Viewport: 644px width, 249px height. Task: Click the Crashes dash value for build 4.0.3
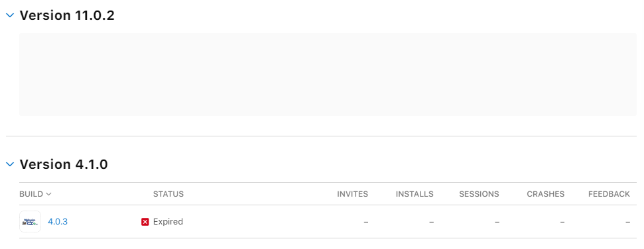562,222
